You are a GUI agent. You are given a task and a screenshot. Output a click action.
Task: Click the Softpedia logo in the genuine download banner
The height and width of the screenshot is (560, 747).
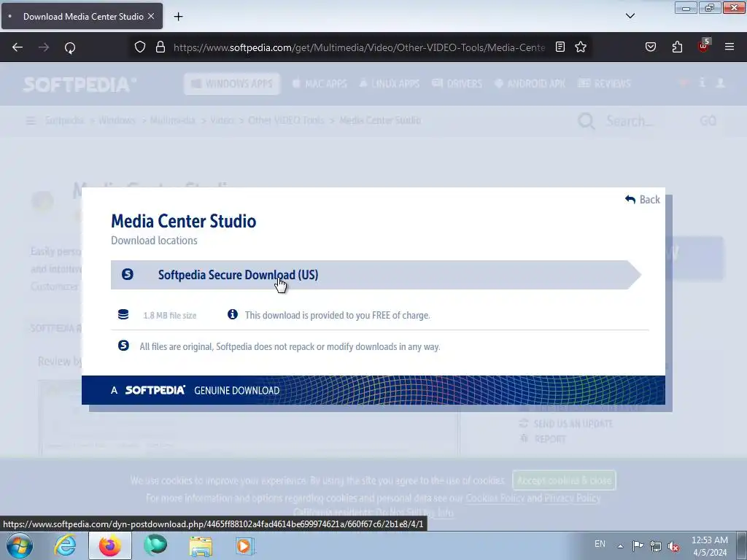tap(155, 390)
